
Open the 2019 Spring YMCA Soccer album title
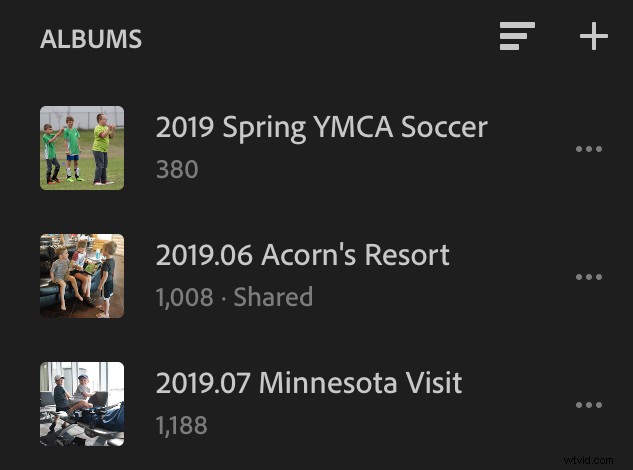[x=321, y=128]
